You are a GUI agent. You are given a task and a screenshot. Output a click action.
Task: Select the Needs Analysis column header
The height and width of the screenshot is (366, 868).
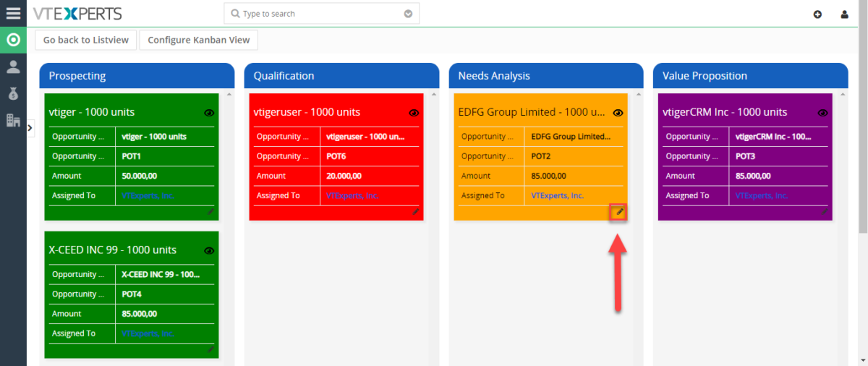(546, 76)
